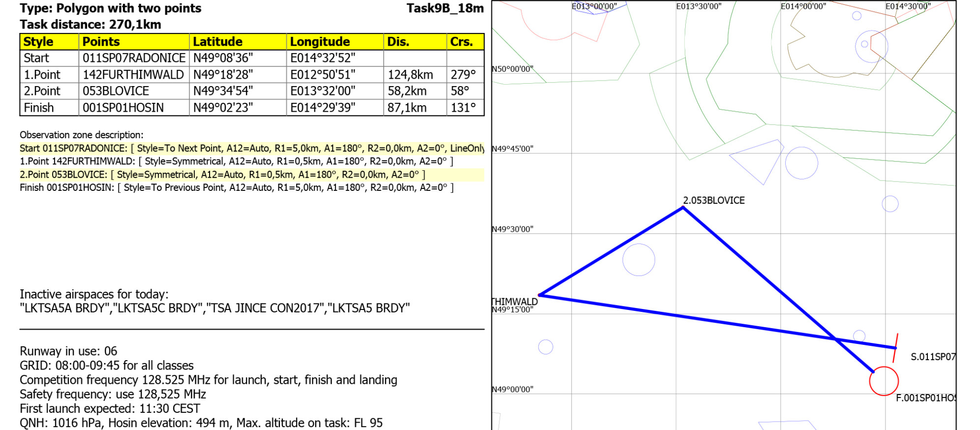Click the Task9B_18m title text

(x=445, y=8)
